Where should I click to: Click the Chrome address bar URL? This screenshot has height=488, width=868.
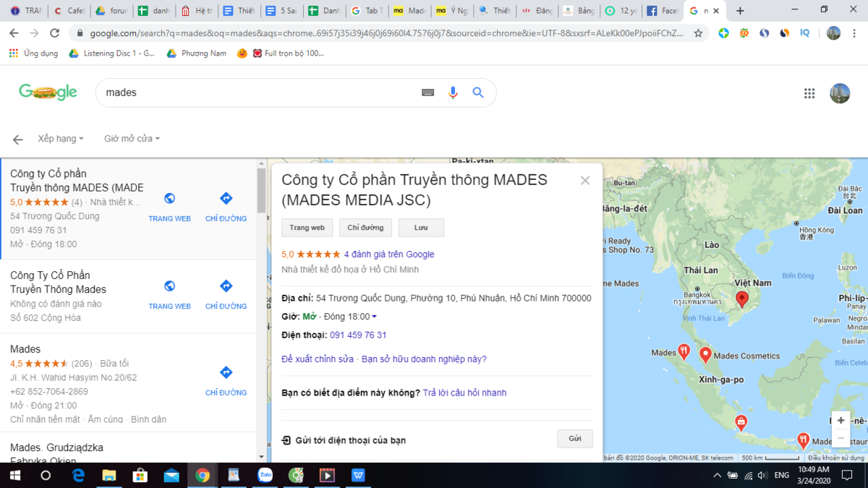tap(387, 33)
